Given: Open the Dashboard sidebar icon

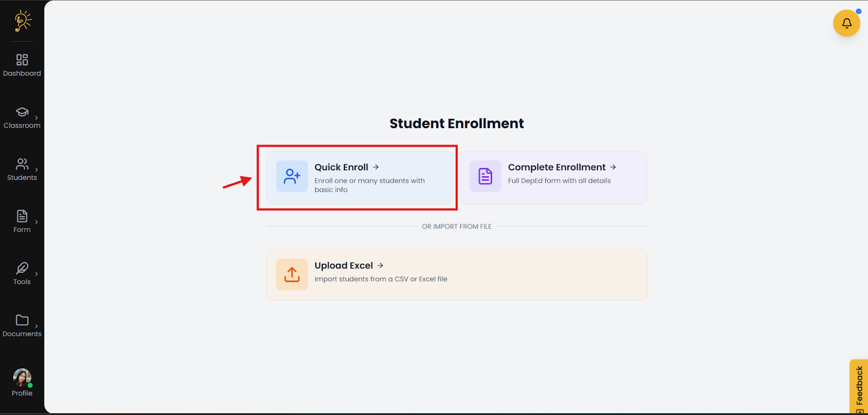Looking at the screenshot, I should 22,60.
